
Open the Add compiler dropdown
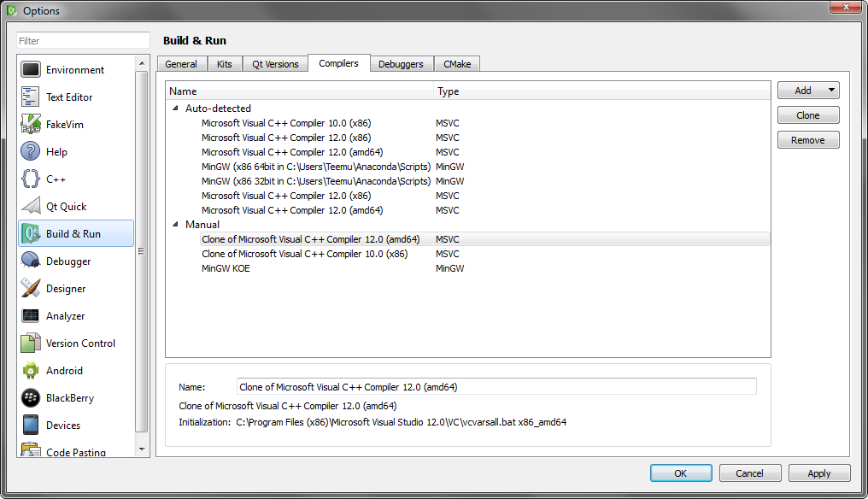pyautogui.click(x=808, y=91)
